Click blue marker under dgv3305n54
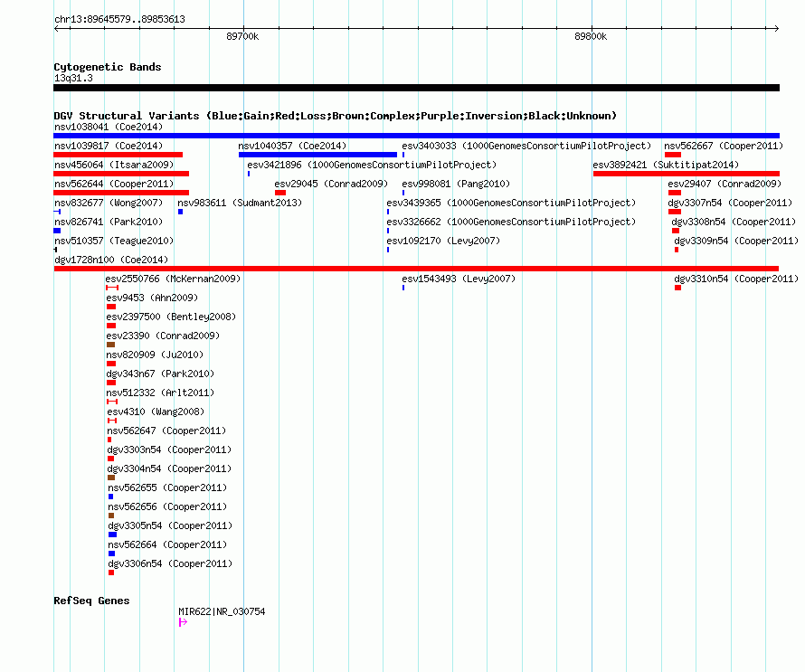The width and height of the screenshot is (805, 672). click(112, 535)
